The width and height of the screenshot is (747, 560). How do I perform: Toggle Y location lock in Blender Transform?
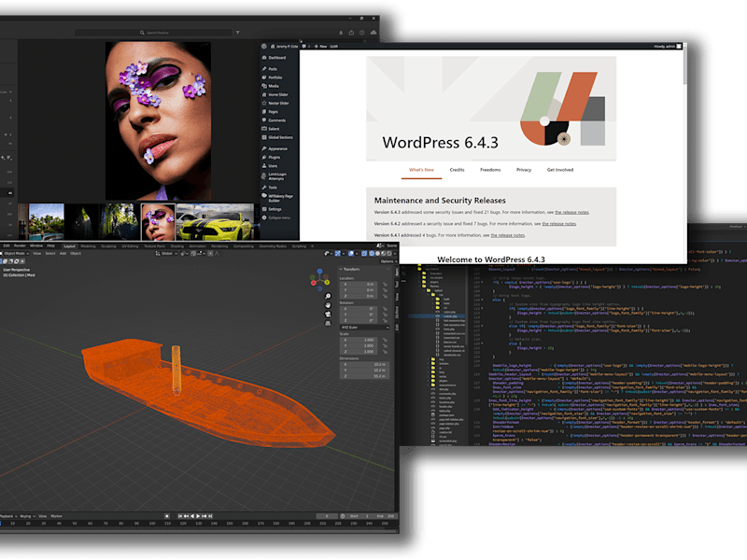click(385, 290)
